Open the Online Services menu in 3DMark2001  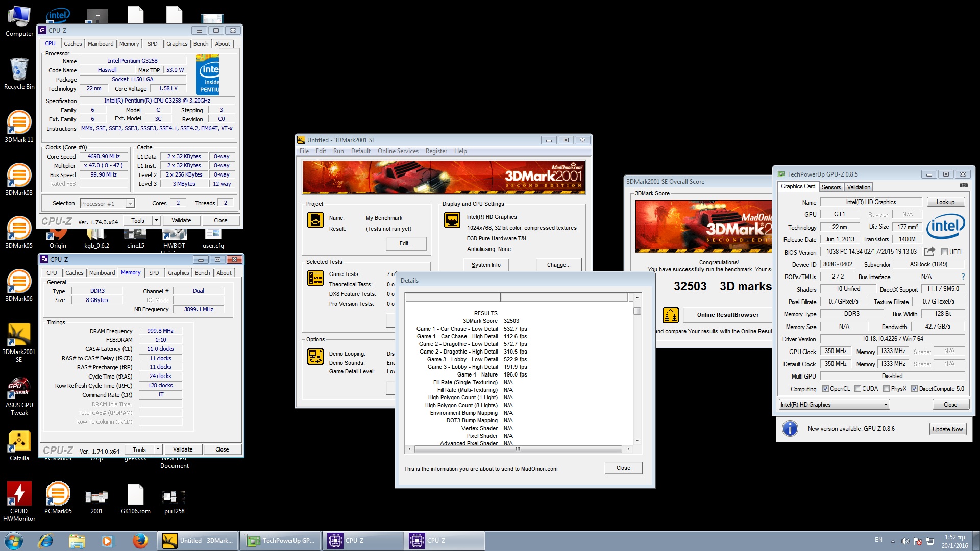pos(398,151)
